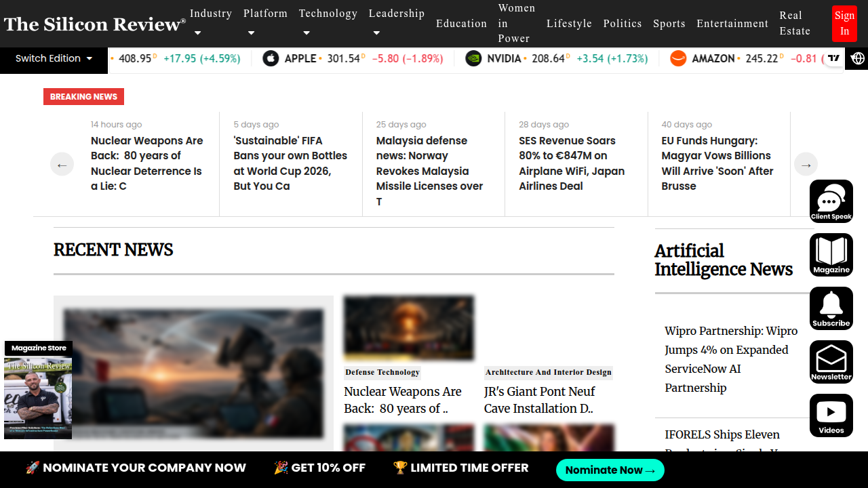Click the 'RECENT NEWS' heading
The width and height of the screenshot is (868, 488).
pyautogui.click(x=113, y=250)
